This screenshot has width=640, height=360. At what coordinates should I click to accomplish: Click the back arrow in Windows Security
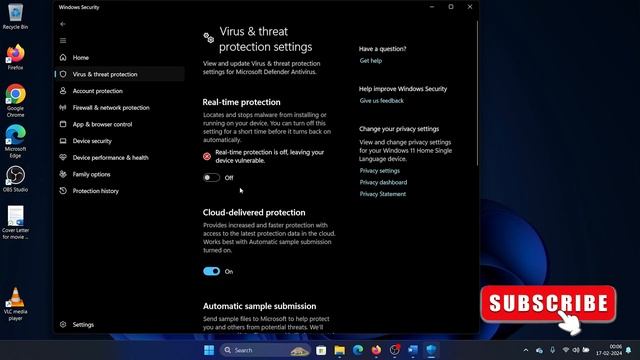click(x=63, y=24)
